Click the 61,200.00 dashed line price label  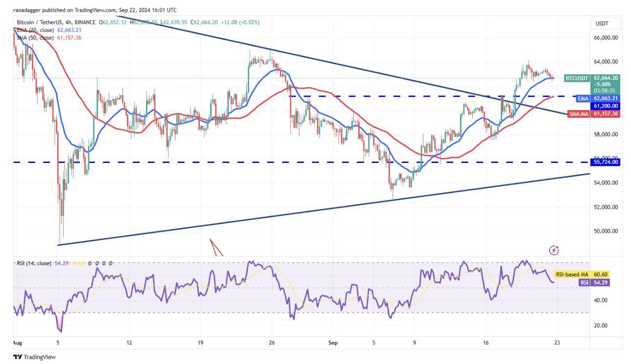[x=607, y=106]
